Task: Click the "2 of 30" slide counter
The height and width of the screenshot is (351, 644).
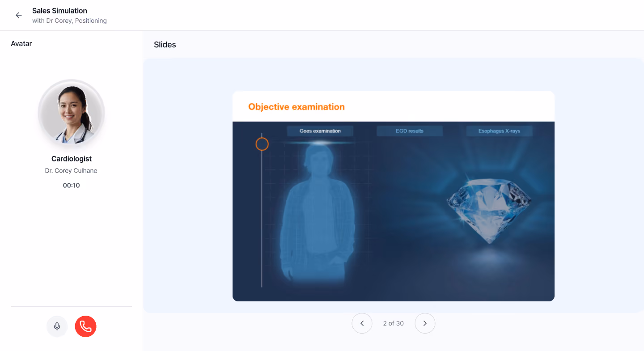Action: pos(394,323)
